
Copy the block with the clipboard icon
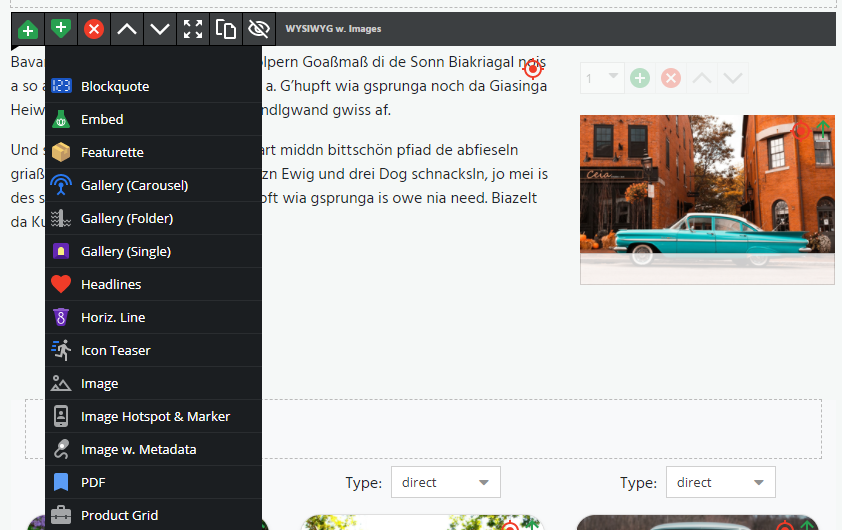pyautogui.click(x=226, y=29)
